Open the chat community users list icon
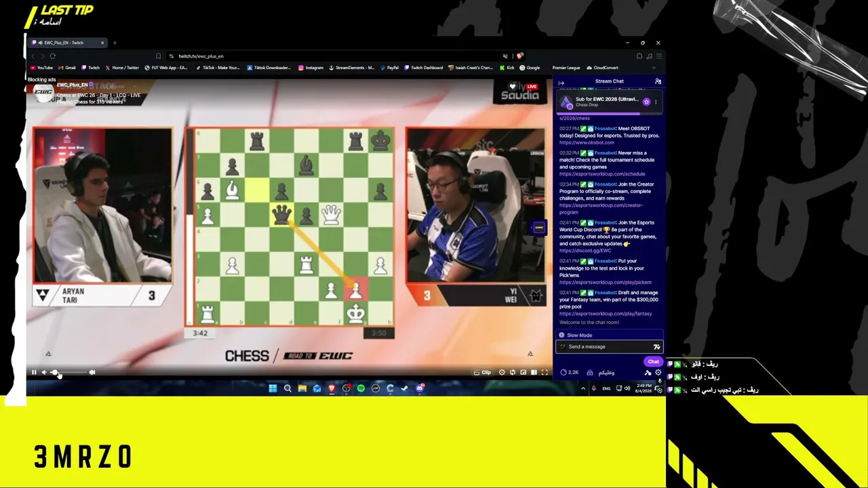The width and height of the screenshot is (868, 488). [658, 81]
